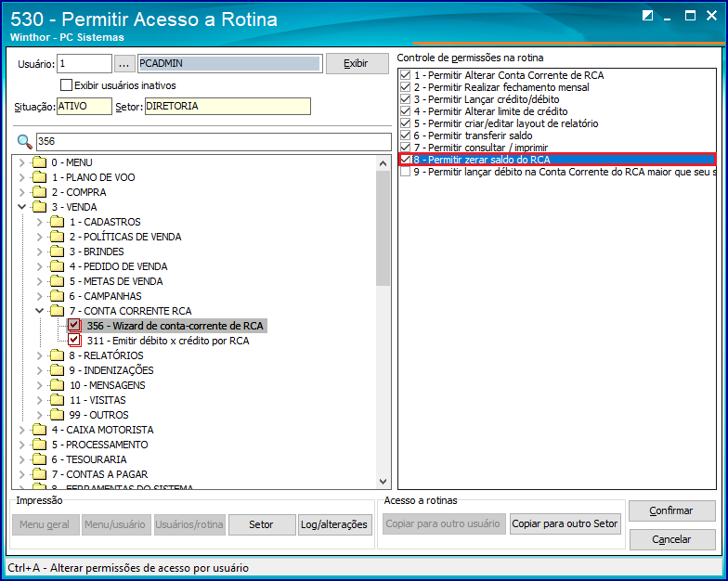Click the folder icon of 5 - METAS DE VENDA

58,281
